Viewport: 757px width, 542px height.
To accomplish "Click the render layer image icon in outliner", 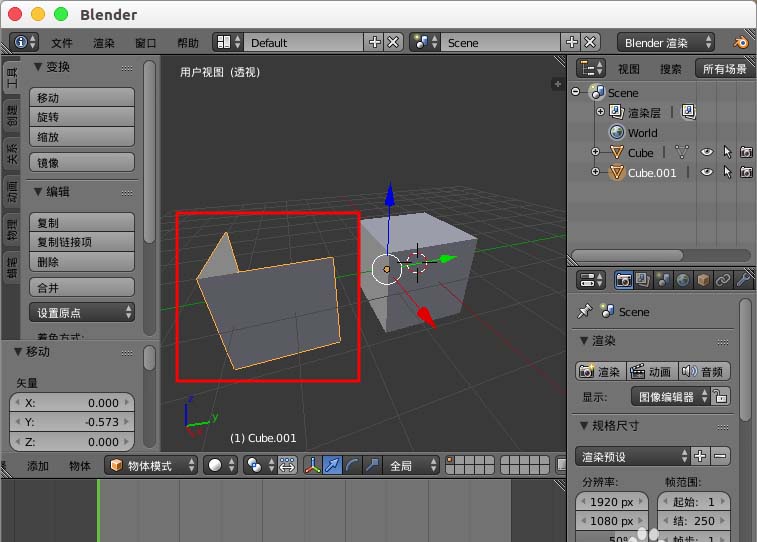I will point(688,112).
